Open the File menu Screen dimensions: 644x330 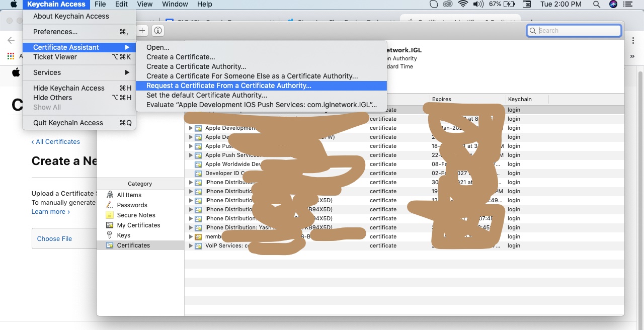[100, 4]
